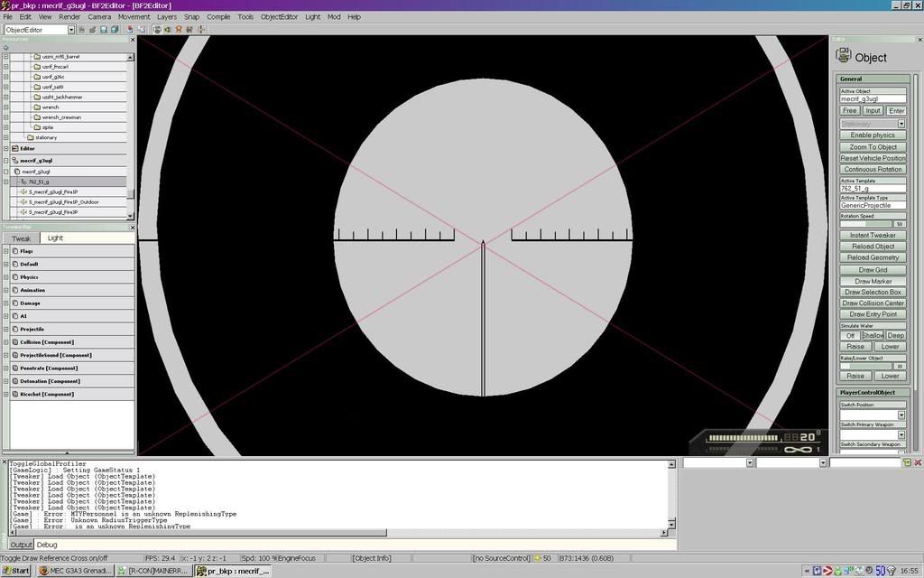This screenshot has height=578, width=924.
Task: Click the green icon beside the console input
Action: click(907, 462)
